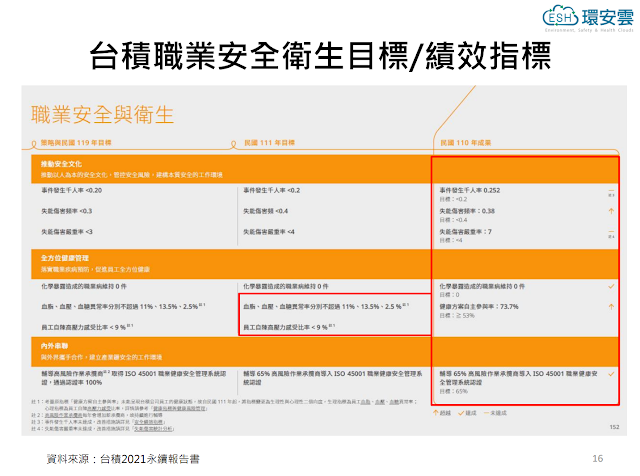Click the slide title 台積職業安全衛生目標/績效指標
Screen dimensions: 640x476
point(320,56)
